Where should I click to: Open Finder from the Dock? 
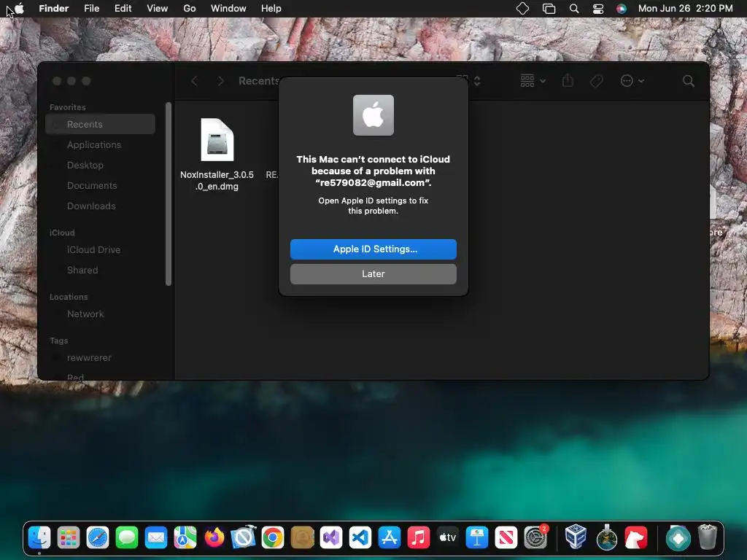[x=39, y=538]
